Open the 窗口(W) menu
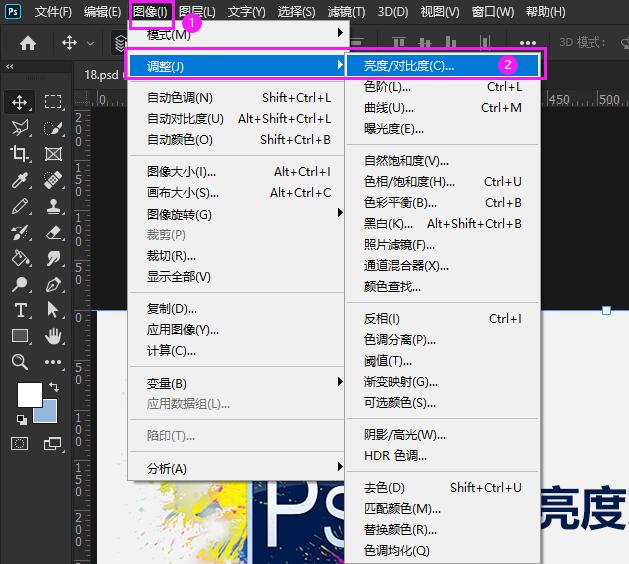The height and width of the screenshot is (564, 629). (493, 12)
